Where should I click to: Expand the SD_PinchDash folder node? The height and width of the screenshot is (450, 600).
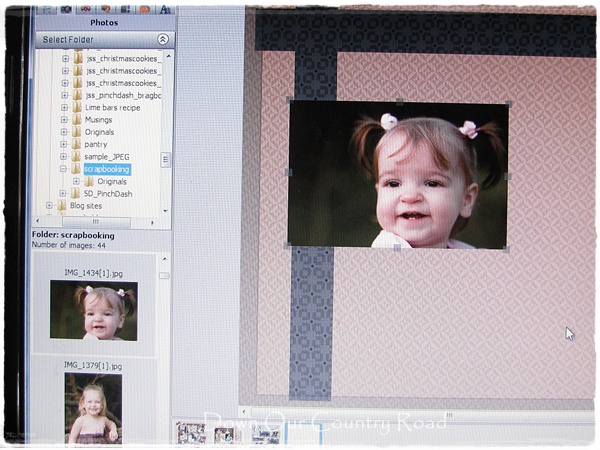pos(63,193)
